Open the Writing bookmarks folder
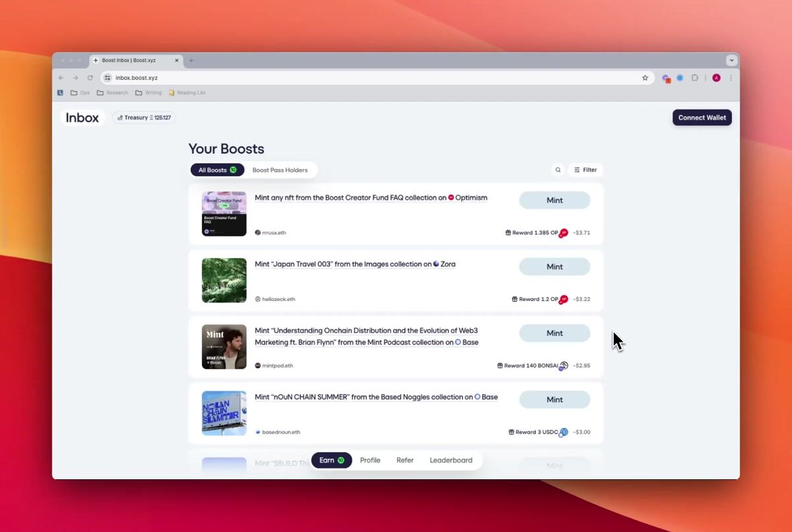The height and width of the screenshot is (532, 792). (x=148, y=93)
